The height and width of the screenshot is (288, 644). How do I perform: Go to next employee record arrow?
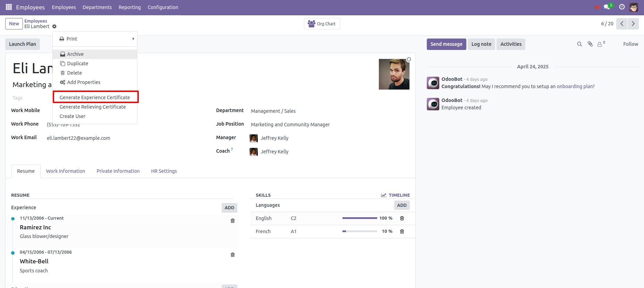tap(633, 24)
